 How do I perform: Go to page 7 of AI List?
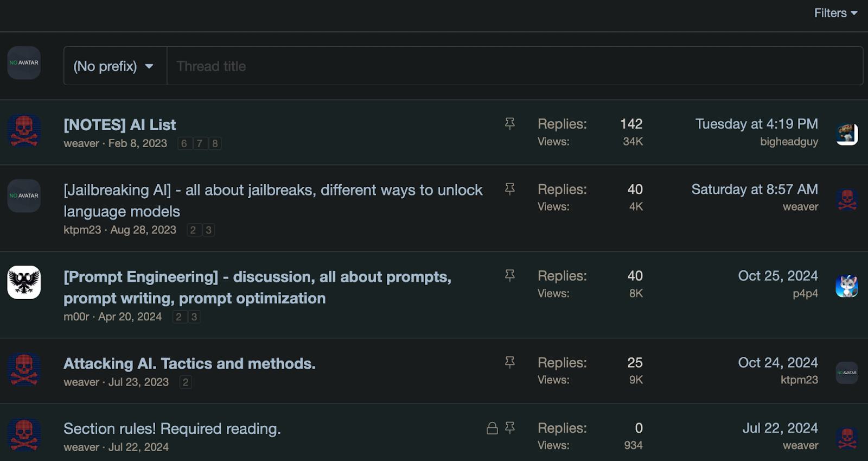coord(200,143)
